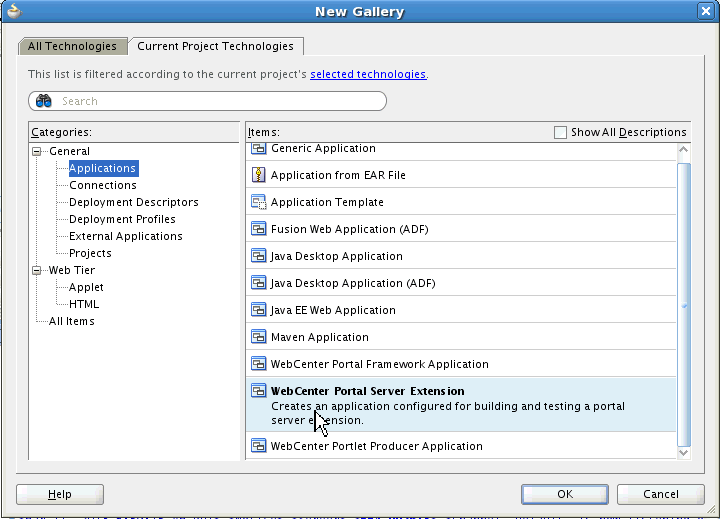The image size is (720, 519).
Task: Click the Java EE Web Application icon
Action: coord(259,310)
